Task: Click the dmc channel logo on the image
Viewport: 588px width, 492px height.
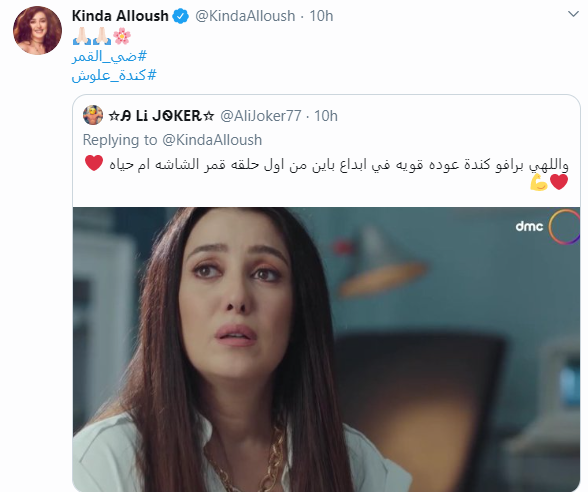Action: [x=548, y=226]
